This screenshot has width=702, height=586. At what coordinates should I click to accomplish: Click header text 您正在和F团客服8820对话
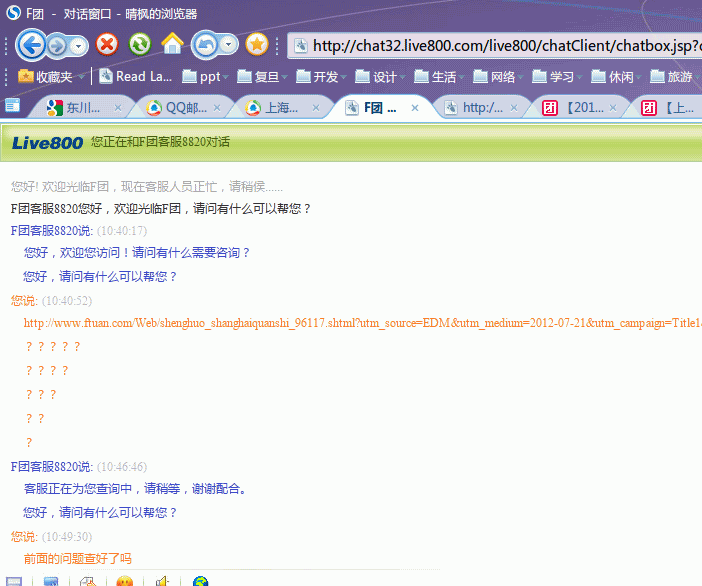click(161, 142)
